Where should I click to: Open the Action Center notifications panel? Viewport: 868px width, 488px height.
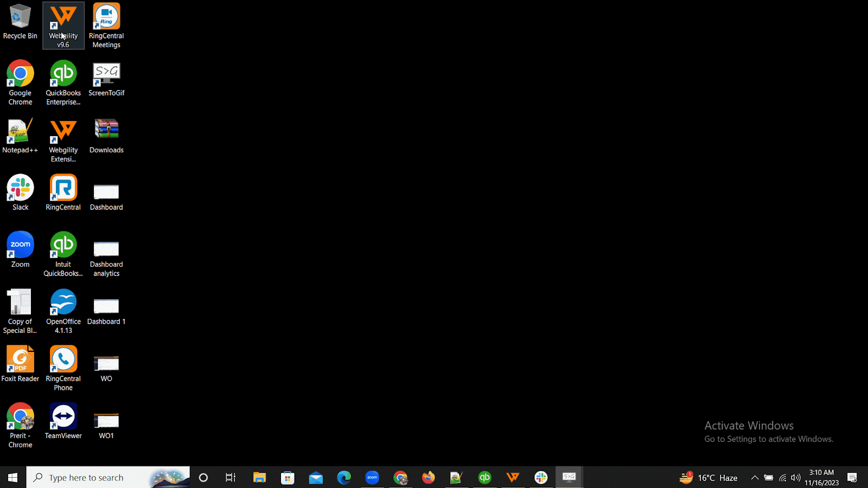(852, 478)
